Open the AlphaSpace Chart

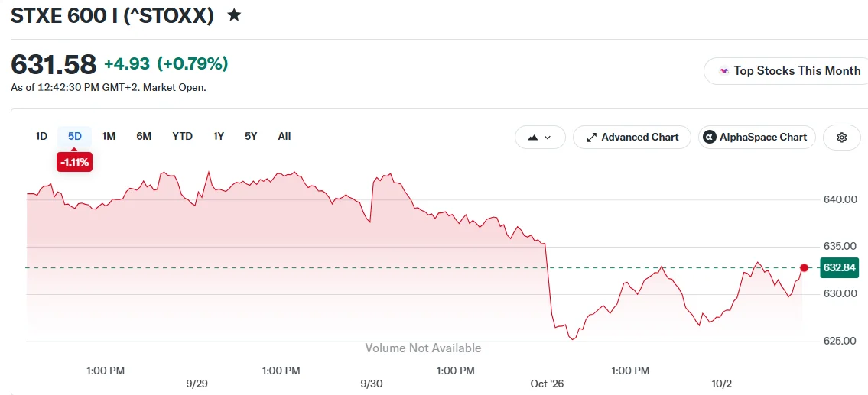pyautogui.click(x=757, y=138)
